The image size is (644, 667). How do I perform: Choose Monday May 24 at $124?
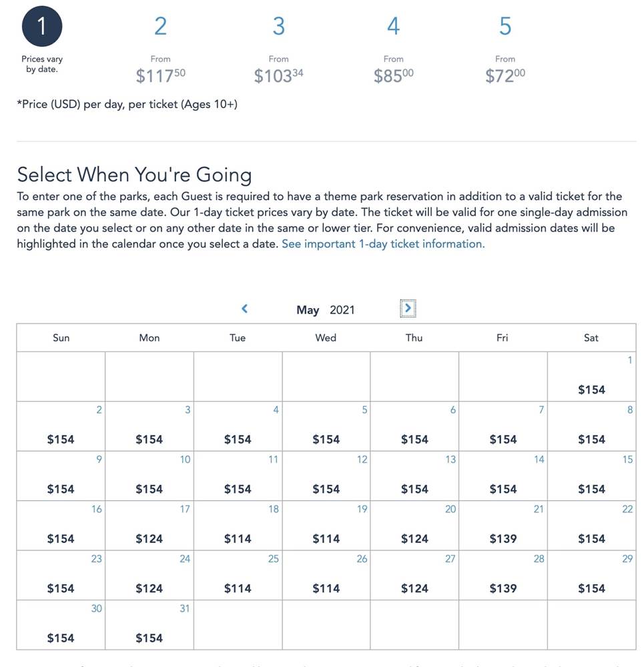point(149,575)
